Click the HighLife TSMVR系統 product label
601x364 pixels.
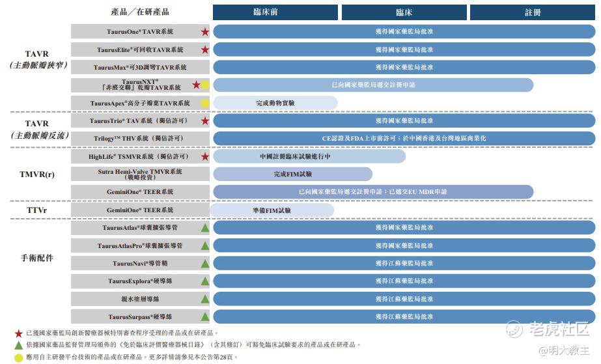[140, 156]
